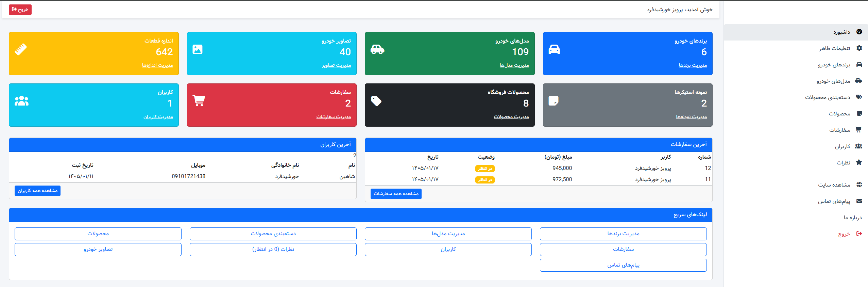The image size is (868, 287).
Task: Click the dashboard gauge icon in sidebar
Action: pyautogui.click(x=859, y=32)
